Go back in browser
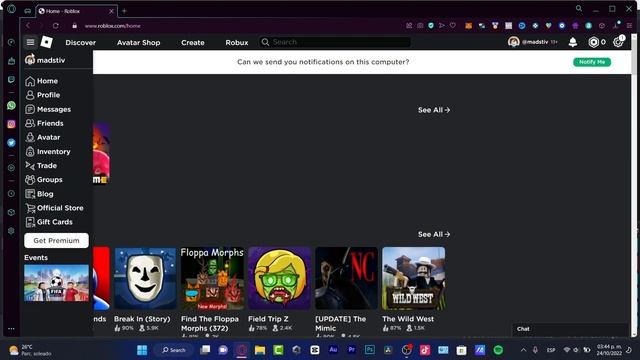The height and width of the screenshot is (360, 640). coord(28,26)
